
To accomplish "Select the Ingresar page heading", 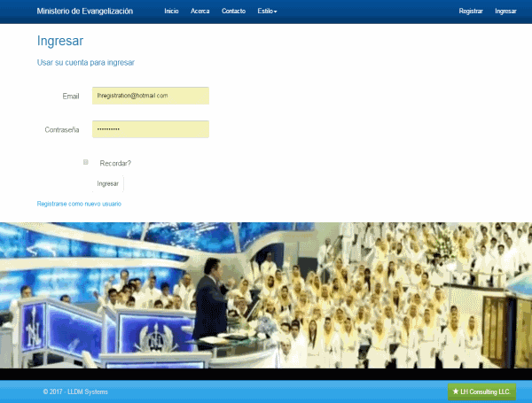I will click(60, 41).
